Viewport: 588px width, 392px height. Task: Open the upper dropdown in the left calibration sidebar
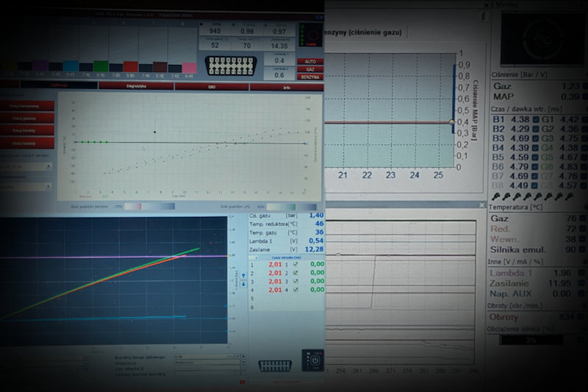tap(26, 166)
